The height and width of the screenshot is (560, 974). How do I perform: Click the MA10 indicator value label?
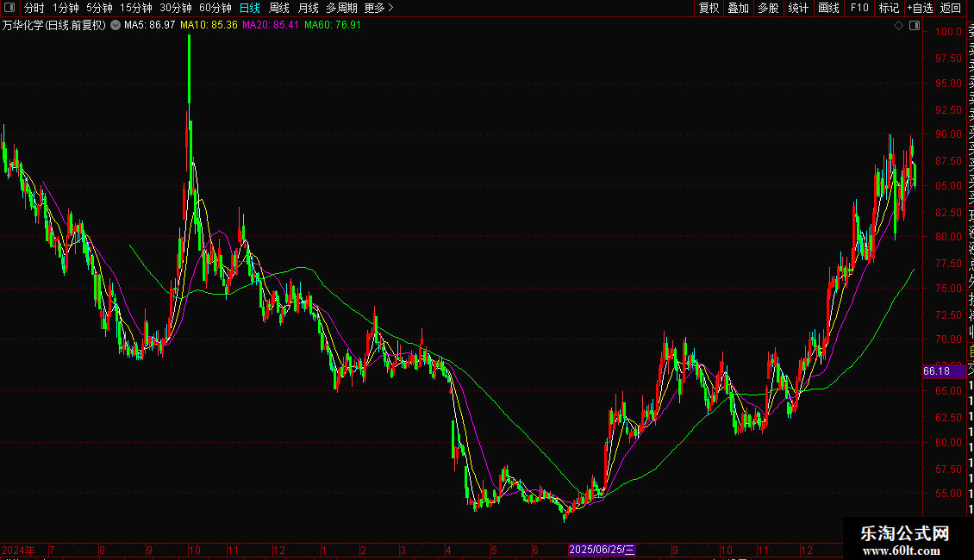tap(209, 25)
